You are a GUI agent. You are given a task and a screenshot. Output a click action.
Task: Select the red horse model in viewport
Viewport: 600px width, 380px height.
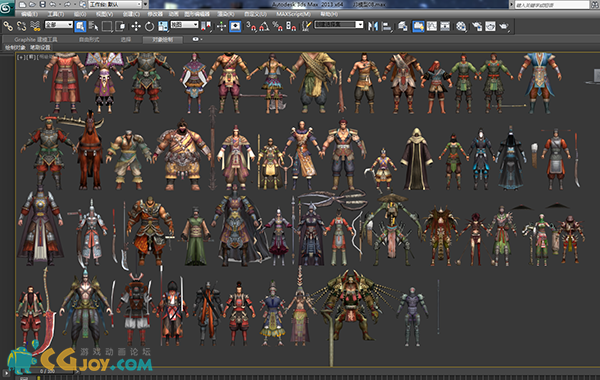[x=90, y=151]
